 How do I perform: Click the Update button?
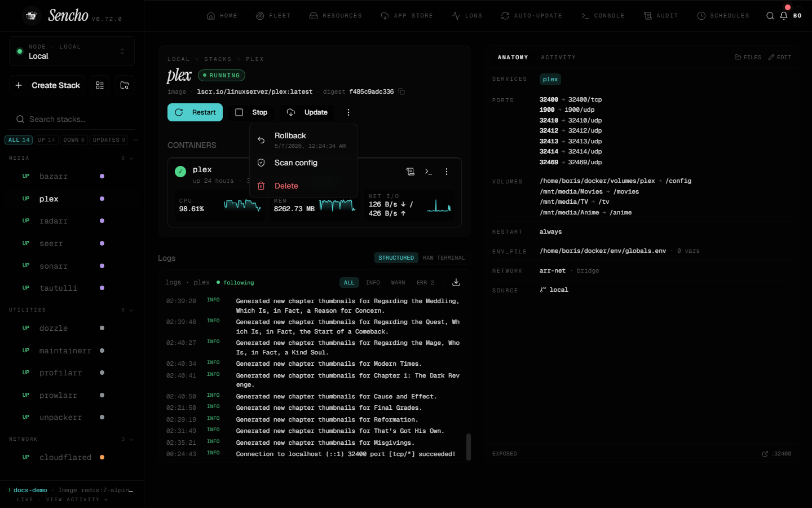tap(307, 112)
